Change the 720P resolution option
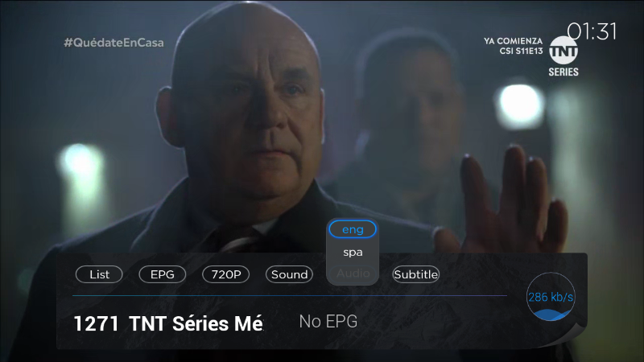Image resolution: width=644 pixels, height=362 pixels. pos(226,274)
